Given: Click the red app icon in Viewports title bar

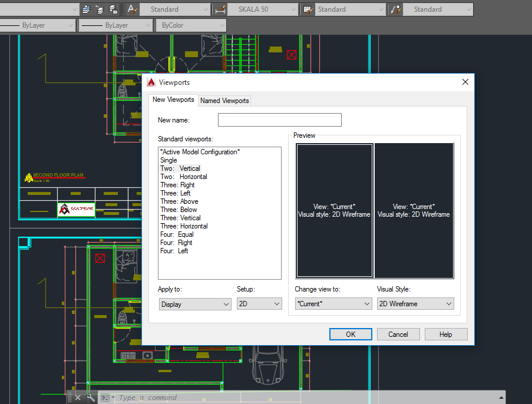Looking at the screenshot, I should [x=151, y=82].
